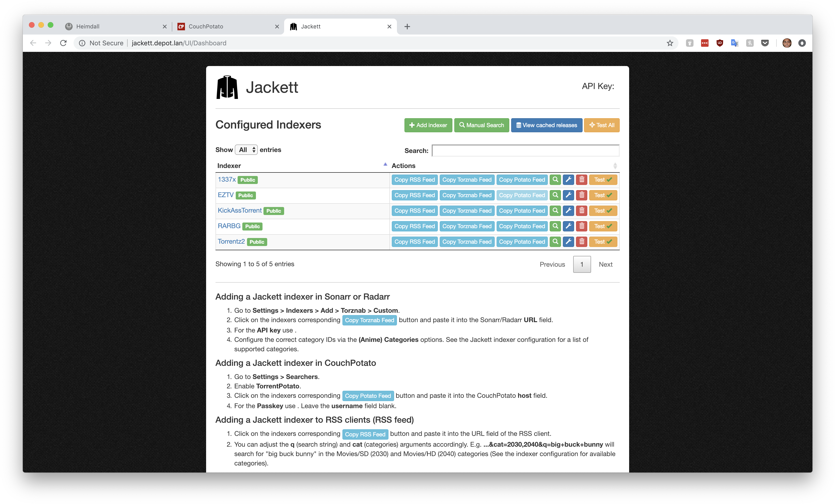Test the Torrentz2 indexer
The height and width of the screenshot is (504, 835).
click(x=603, y=242)
